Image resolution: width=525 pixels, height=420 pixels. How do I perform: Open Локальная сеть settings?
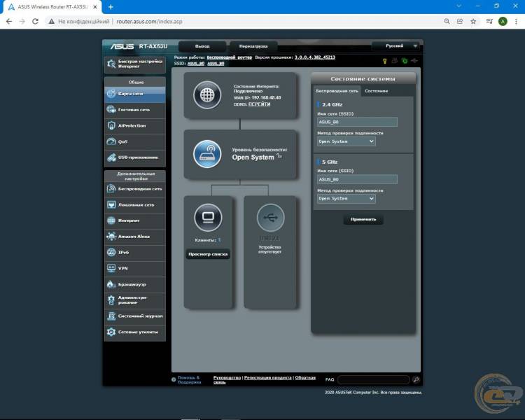point(135,204)
